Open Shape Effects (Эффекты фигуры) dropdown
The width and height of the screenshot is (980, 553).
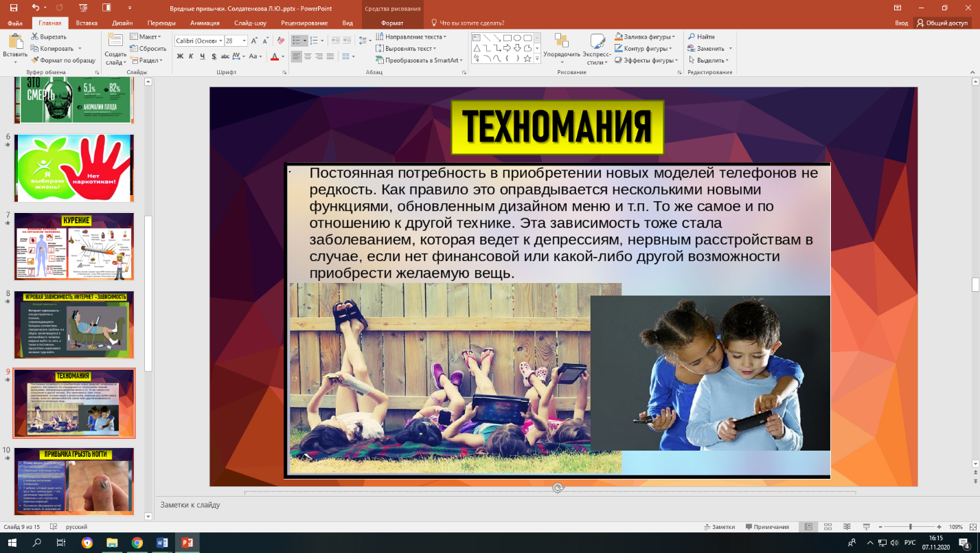click(646, 60)
